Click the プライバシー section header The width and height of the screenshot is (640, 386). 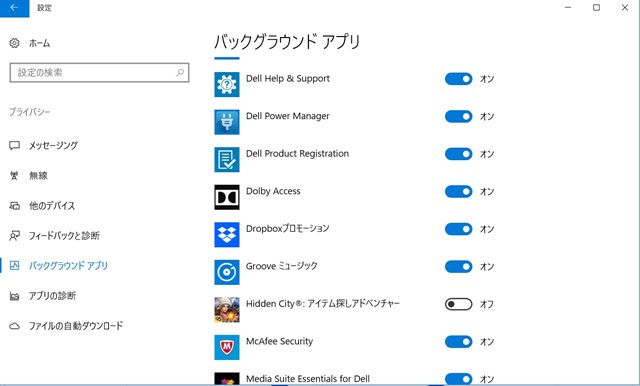tap(30, 112)
